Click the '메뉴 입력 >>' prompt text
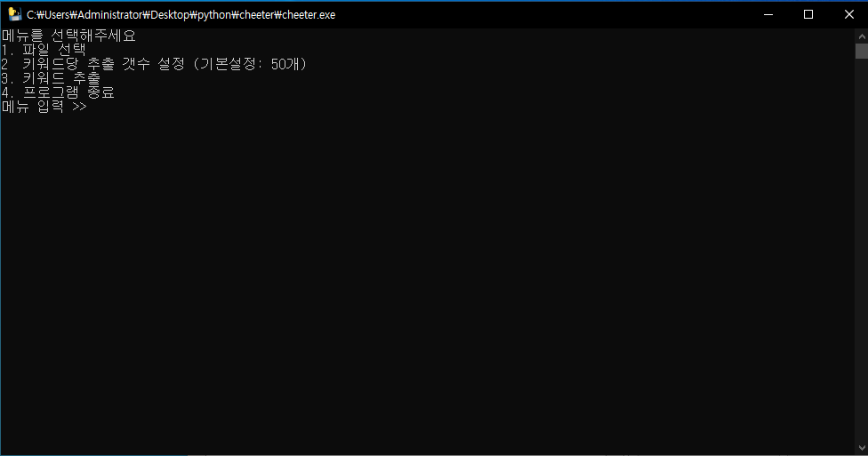The width and height of the screenshot is (868, 456). tap(44, 107)
